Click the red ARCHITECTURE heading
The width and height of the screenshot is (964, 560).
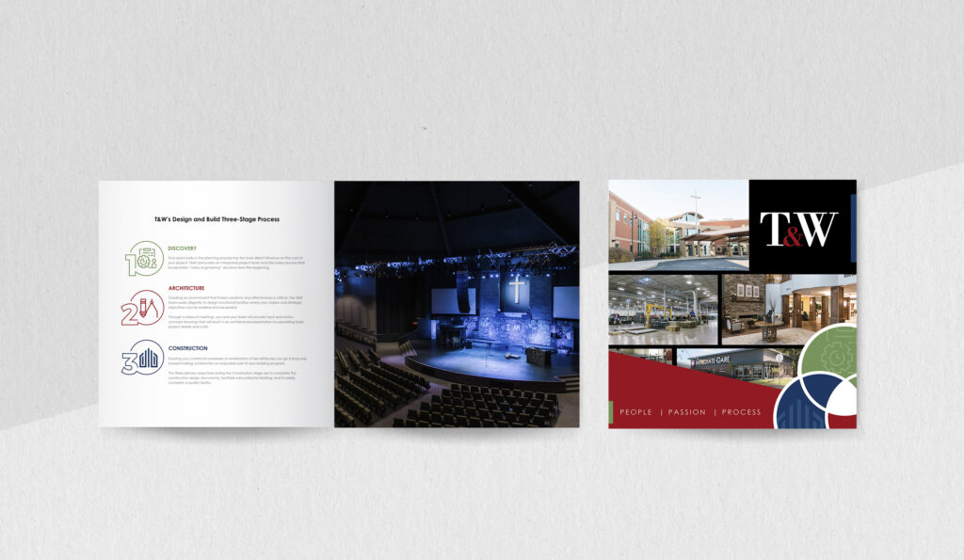tap(186, 288)
